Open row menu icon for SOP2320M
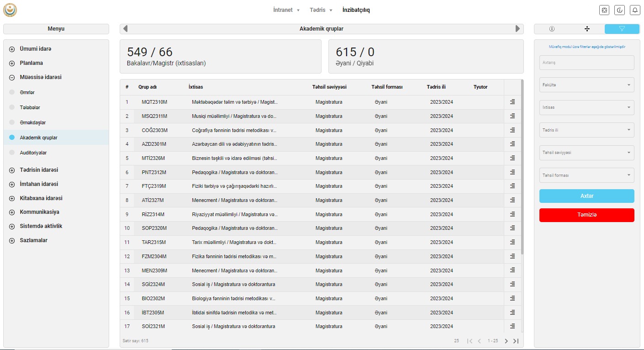 click(512, 228)
